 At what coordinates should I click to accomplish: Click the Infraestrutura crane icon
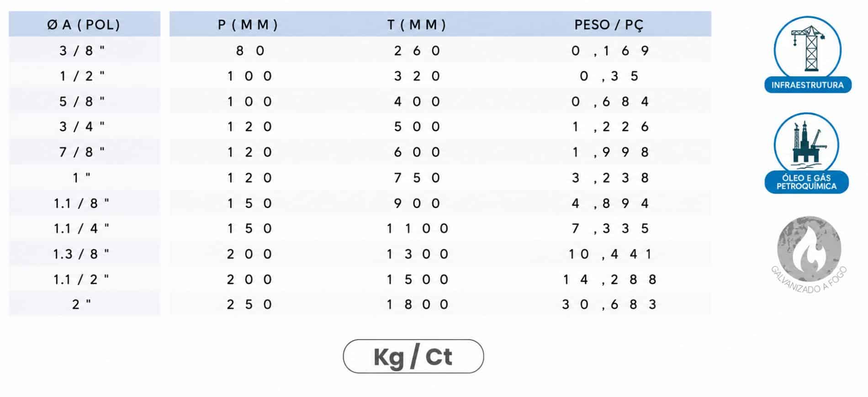807,48
